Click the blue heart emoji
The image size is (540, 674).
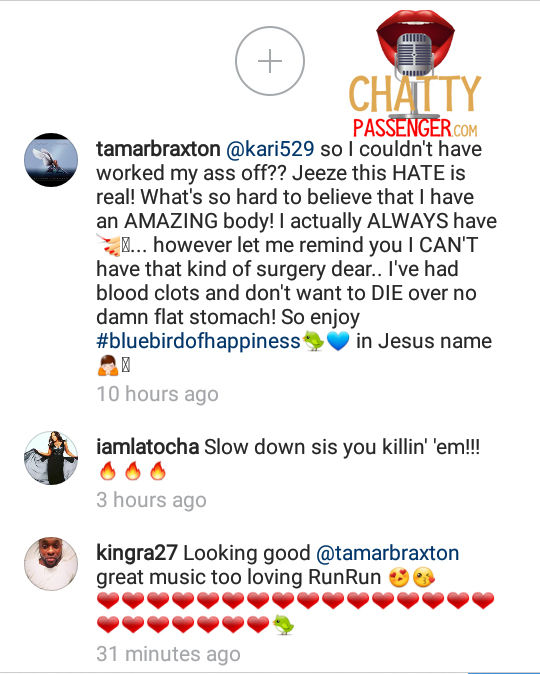coord(338,341)
